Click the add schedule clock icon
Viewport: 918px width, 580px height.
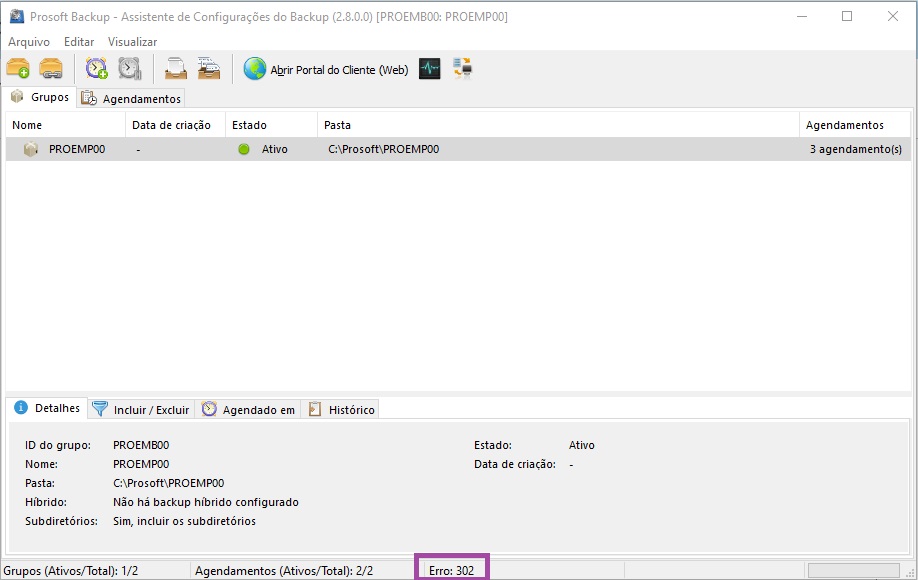pyautogui.click(x=97, y=68)
